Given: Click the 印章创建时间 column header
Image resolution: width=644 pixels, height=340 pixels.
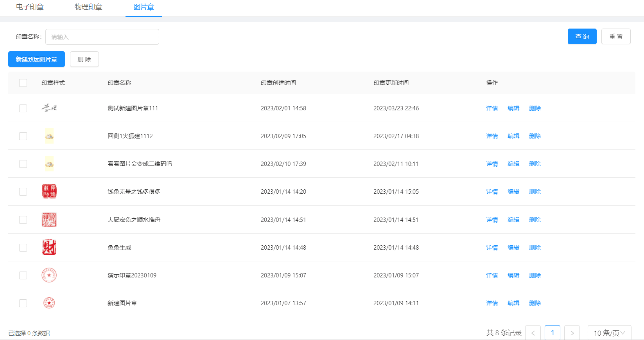Looking at the screenshot, I should [x=278, y=83].
